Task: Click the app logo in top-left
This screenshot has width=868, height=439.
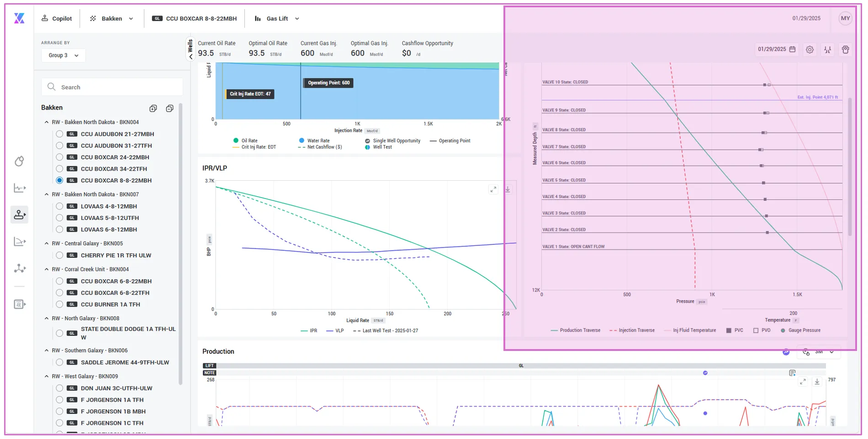Action: [x=19, y=18]
